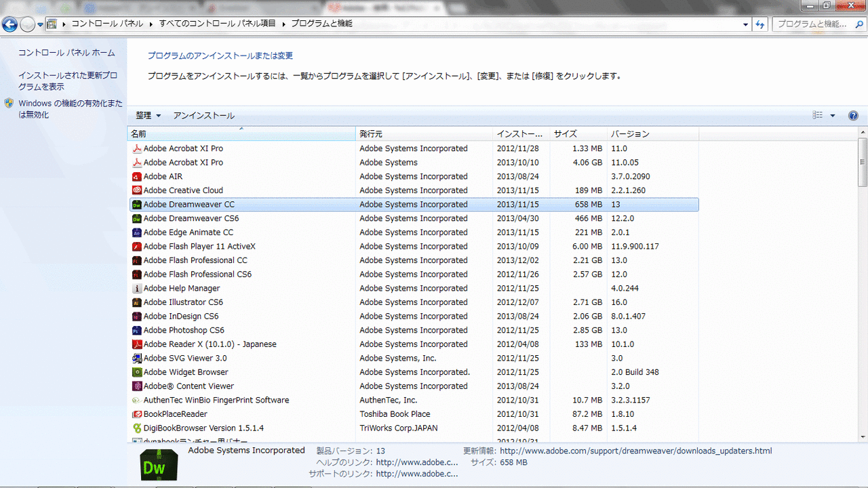Click the Adobe Edge Animate CC icon
Screen dimensions: 868x488
pyautogui.click(x=137, y=232)
